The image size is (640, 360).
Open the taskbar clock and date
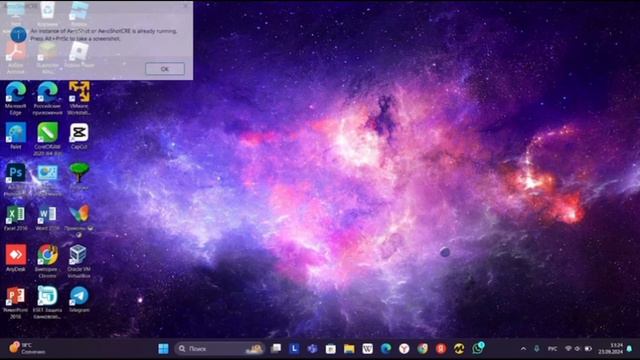(611, 349)
